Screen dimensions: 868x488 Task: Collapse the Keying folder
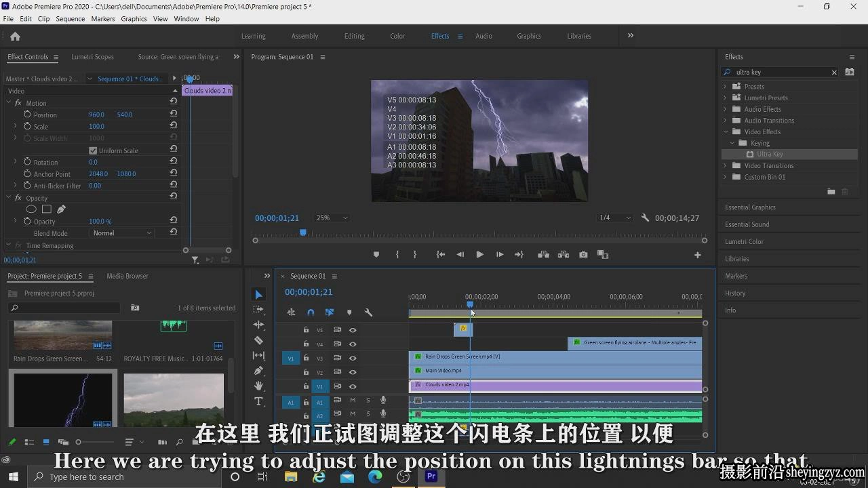click(x=732, y=143)
